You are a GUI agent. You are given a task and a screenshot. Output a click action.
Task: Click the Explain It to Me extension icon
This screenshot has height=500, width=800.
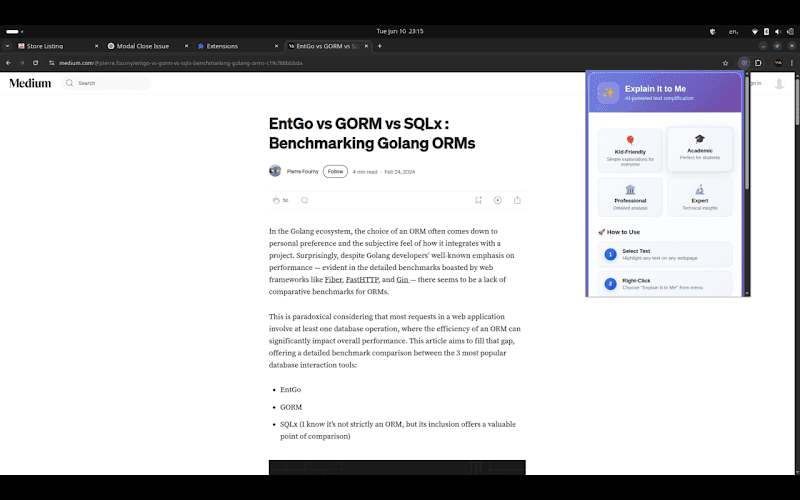[x=744, y=63]
